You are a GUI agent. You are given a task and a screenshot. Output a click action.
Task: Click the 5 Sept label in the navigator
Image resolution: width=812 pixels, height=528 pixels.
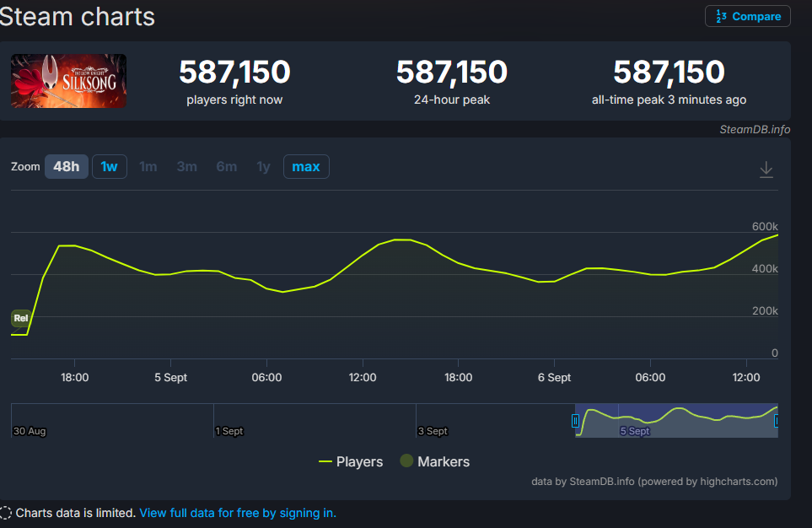pyautogui.click(x=635, y=431)
